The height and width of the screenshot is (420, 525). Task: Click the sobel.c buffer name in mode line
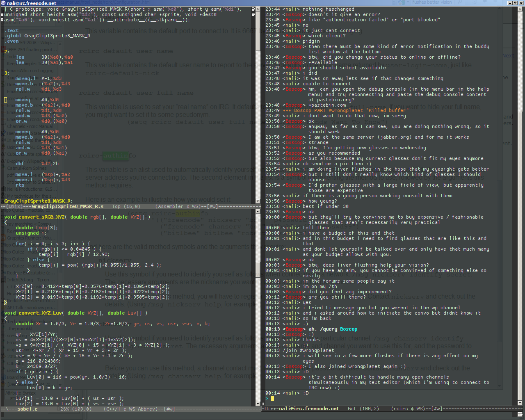tap(26, 409)
